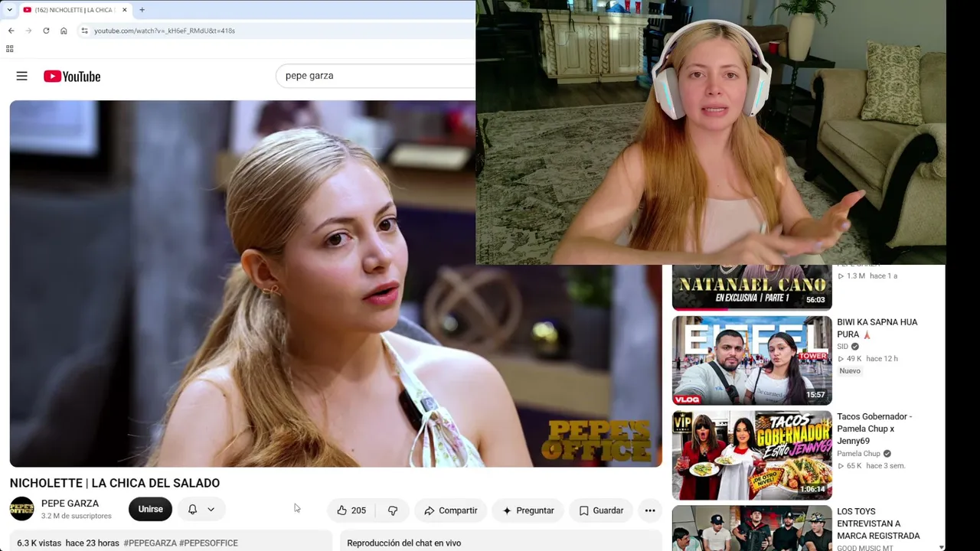Click the #PEPESOFFICE hashtag

[x=208, y=543]
